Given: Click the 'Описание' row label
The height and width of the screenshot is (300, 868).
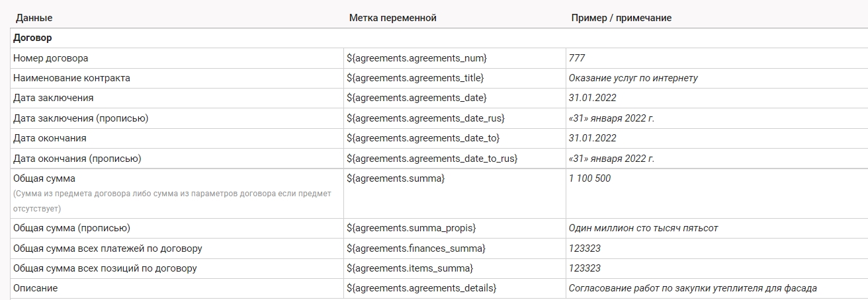Looking at the screenshot, I should (35, 288).
